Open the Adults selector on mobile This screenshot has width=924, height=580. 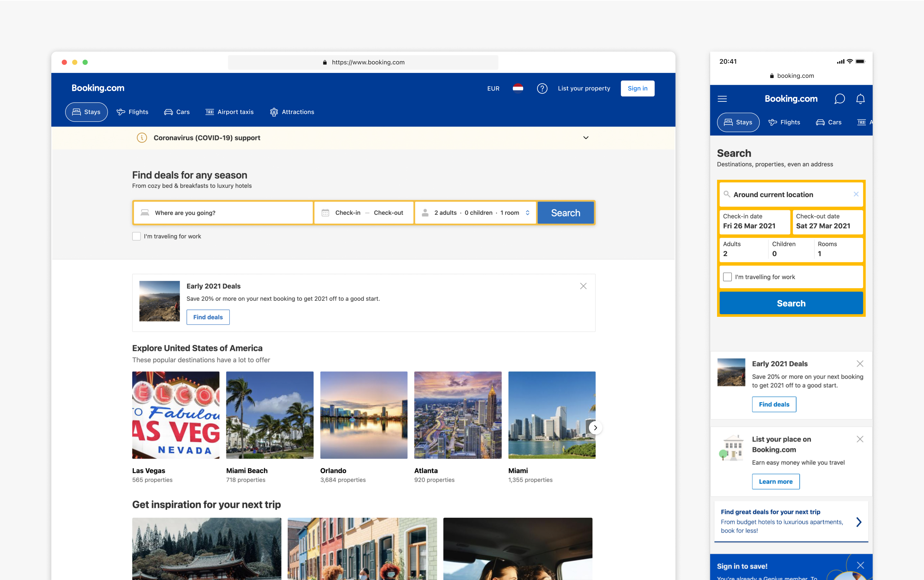(x=744, y=249)
